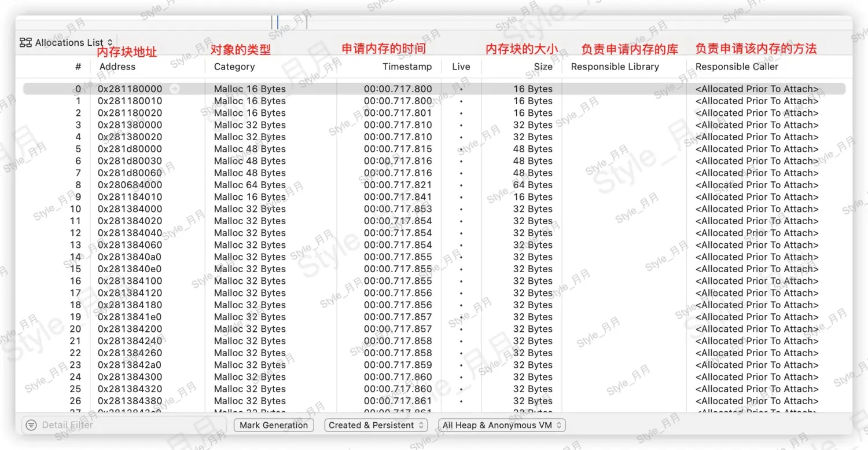Open the Allocations List view selector
The width and height of the screenshot is (868, 450).
click(67, 43)
